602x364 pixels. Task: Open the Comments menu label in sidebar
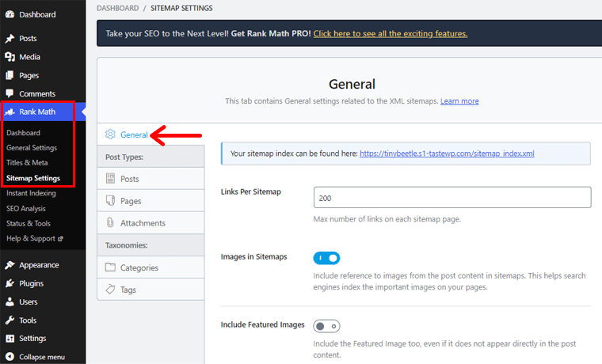[37, 93]
